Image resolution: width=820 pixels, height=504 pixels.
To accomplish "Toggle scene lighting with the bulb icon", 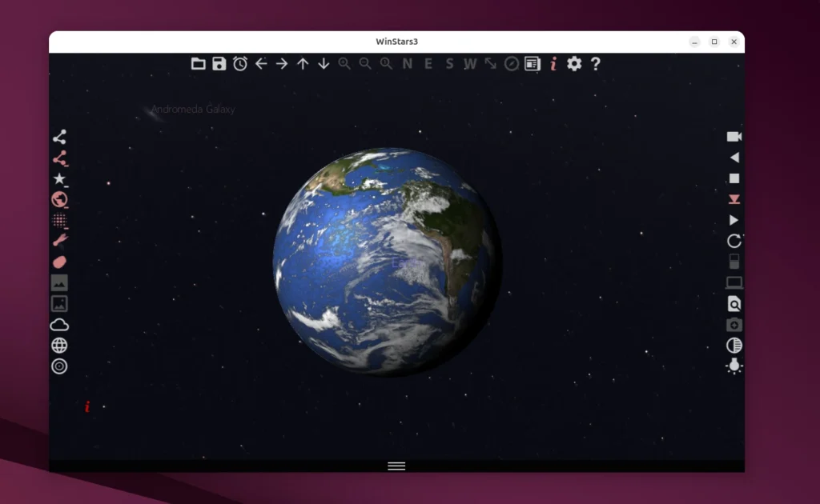I will (734, 366).
